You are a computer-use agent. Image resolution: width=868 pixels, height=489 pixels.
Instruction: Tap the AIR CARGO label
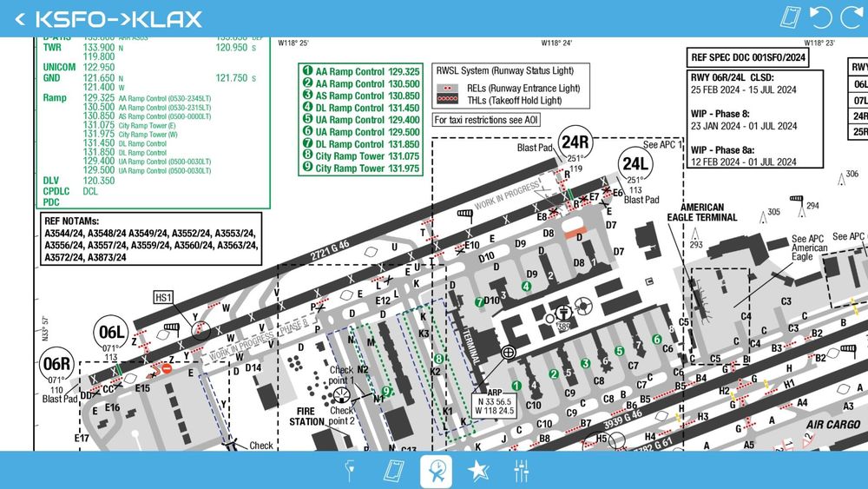(x=832, y=425)
